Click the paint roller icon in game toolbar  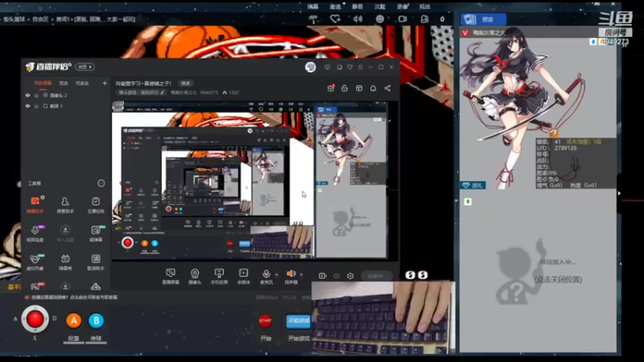tap(313, 19)
